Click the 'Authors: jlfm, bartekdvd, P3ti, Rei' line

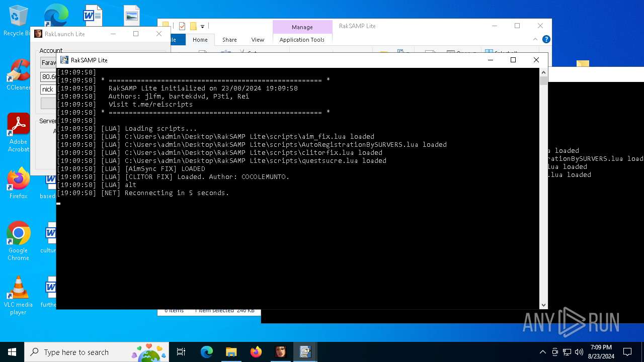[x=179, y=96]
